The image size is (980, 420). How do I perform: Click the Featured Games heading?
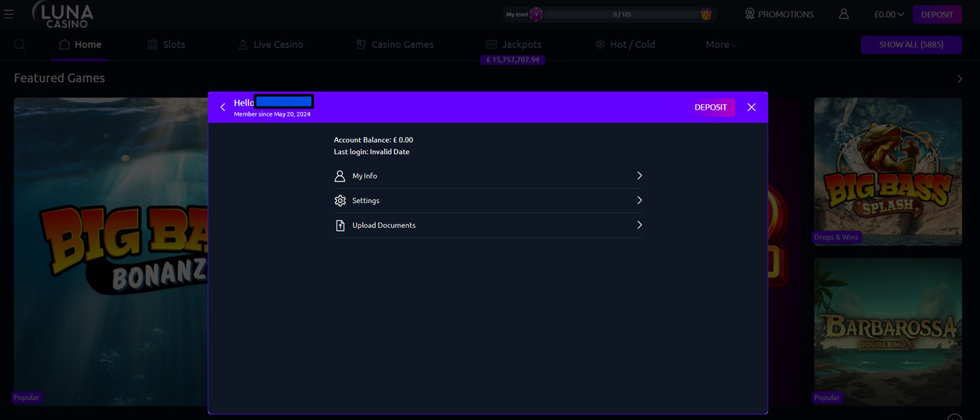pos(60,78)
